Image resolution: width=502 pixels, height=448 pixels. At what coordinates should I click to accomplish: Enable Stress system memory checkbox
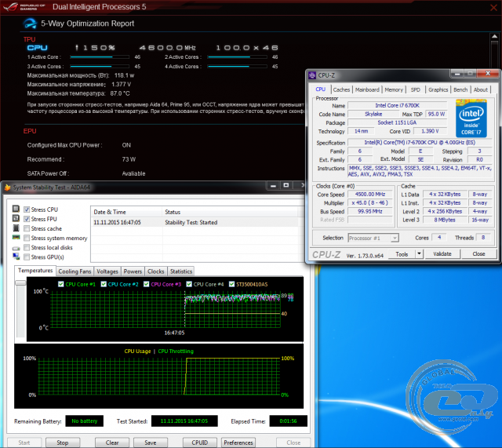[27, 238]
